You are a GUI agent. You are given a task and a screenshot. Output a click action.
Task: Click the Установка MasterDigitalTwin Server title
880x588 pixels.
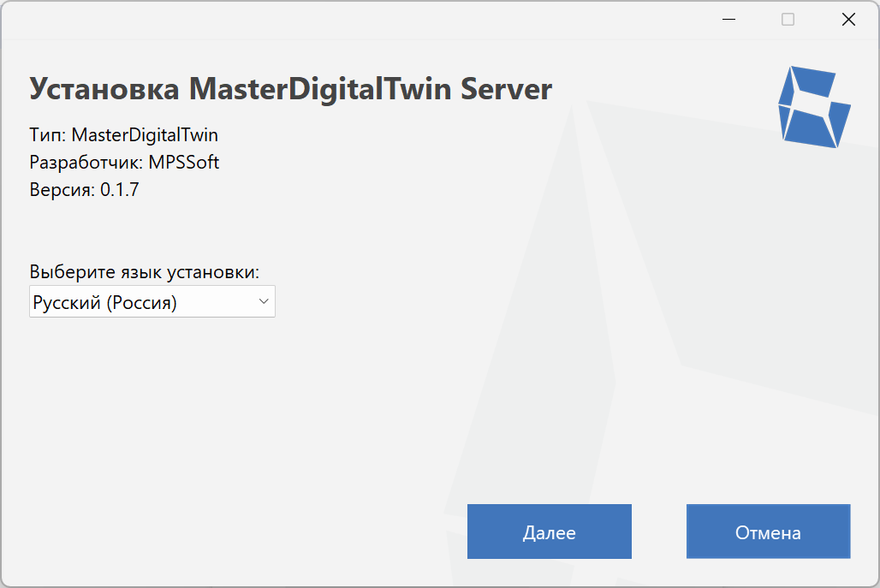(291, 88)
